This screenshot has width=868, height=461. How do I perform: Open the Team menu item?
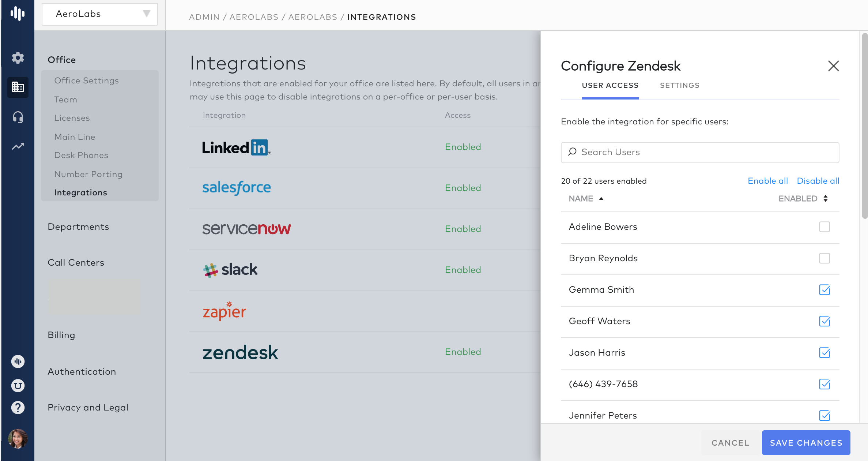65,100
